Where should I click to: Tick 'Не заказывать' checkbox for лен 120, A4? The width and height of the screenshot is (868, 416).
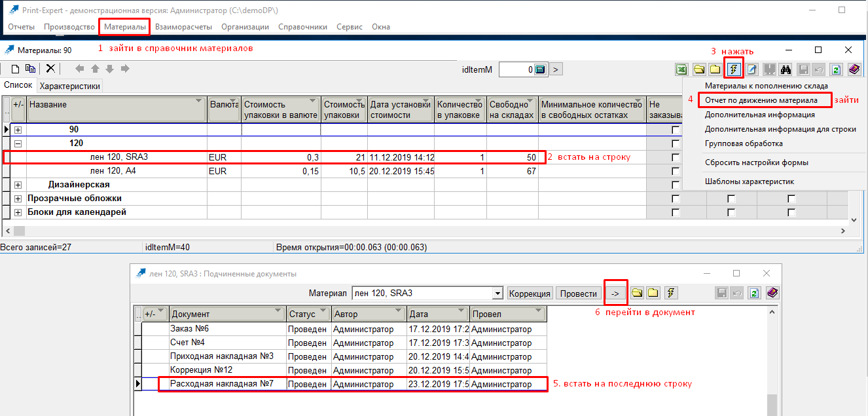coord(676,171)
